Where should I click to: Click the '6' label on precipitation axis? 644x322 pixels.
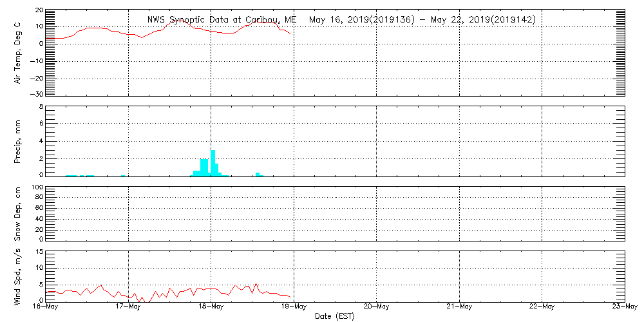point(41,124)
